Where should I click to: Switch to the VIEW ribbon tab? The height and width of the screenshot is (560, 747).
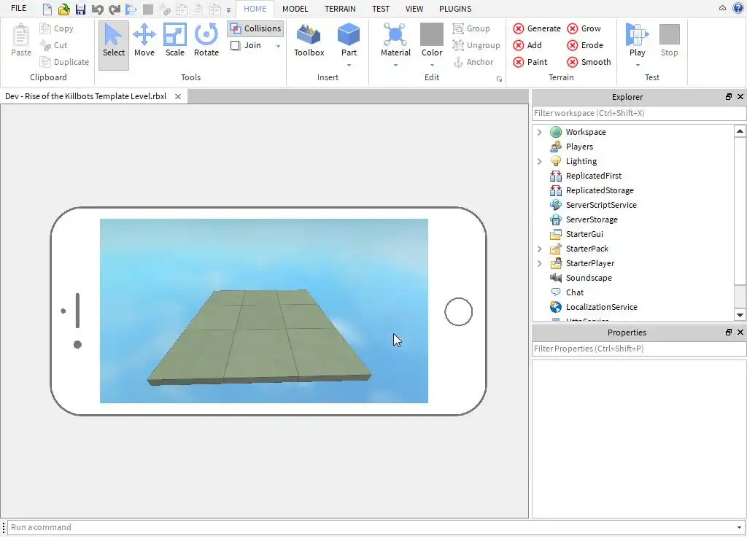click(x=414, y=9)
